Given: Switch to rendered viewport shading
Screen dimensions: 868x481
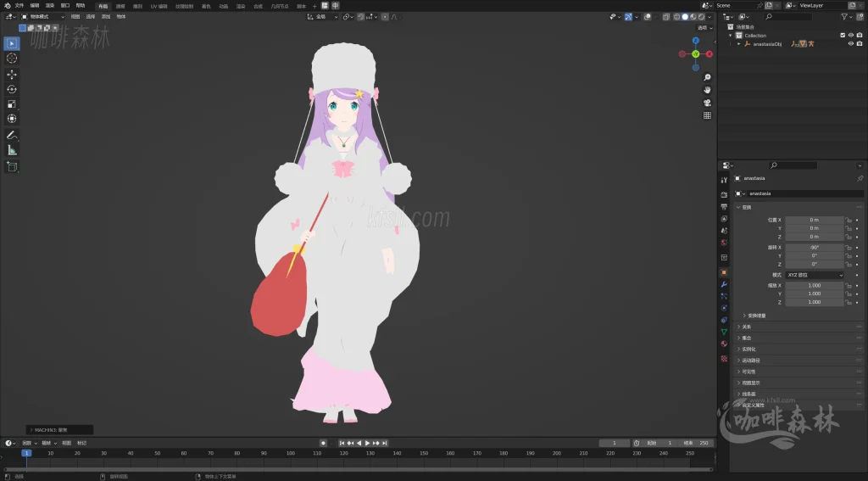Looking at the screenshot, I should point(701,17).
